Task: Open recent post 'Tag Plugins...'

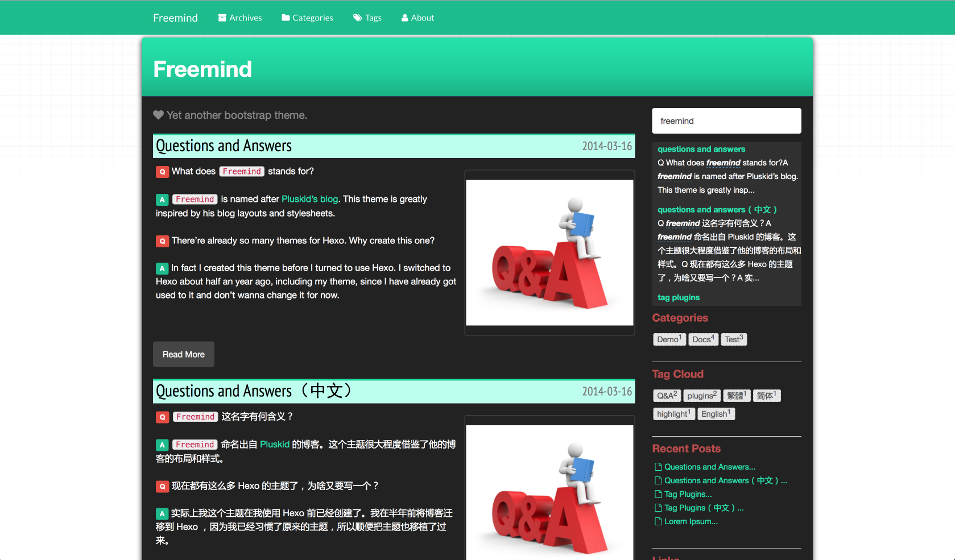Action: pyautogui.click(x=688, y=494)
